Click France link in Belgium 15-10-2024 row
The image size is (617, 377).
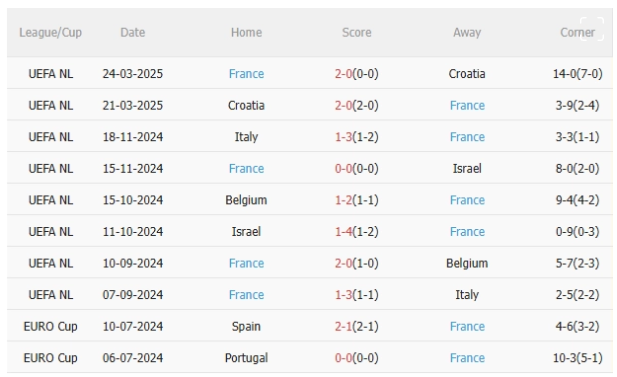[467, 200]
